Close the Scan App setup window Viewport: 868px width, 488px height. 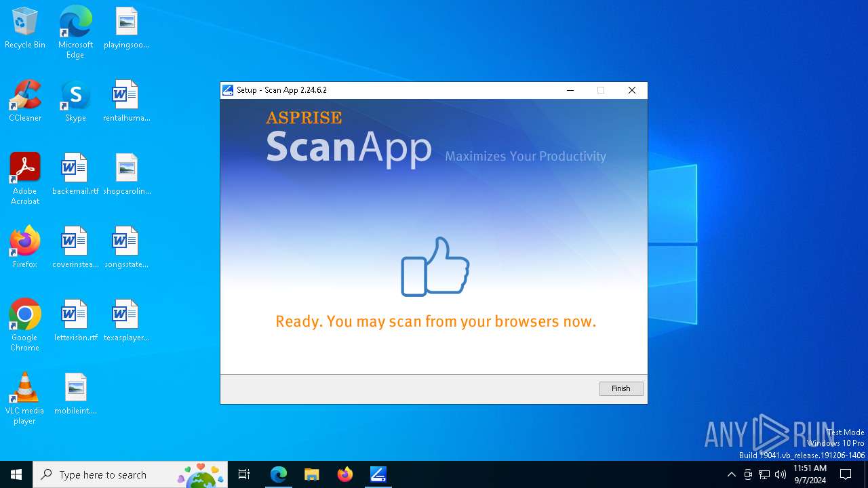pyautogui.click(x=632, y=90)
